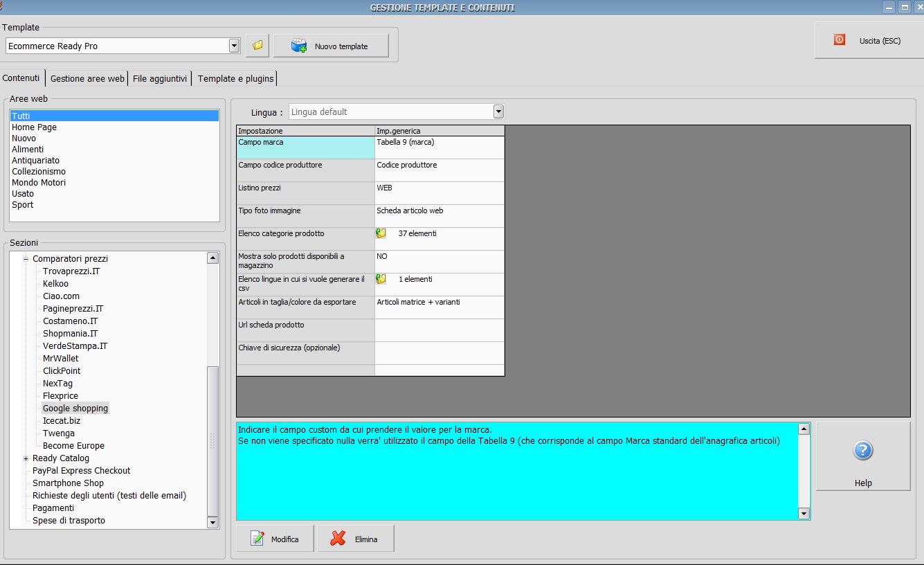The image size is (924, 565).
Task: Click the Tabella 9 (marca) value cell
Action: (x=440, y=147)
